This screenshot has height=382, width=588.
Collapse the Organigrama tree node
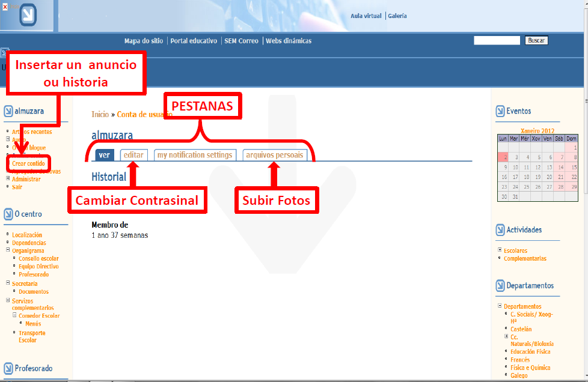click(8, 251)
